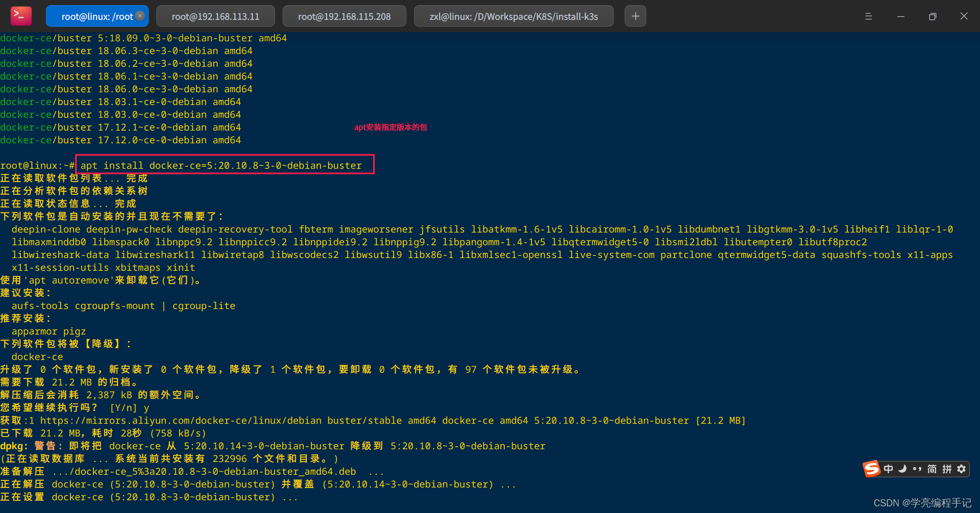Minimize the terminal window
This screenshot has width=980, height=513.
click(901, 16)
